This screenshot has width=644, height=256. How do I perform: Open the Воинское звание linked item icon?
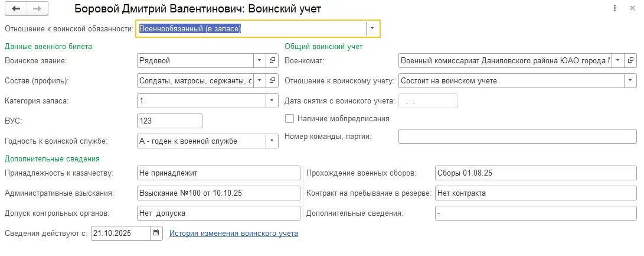point(272,60)
